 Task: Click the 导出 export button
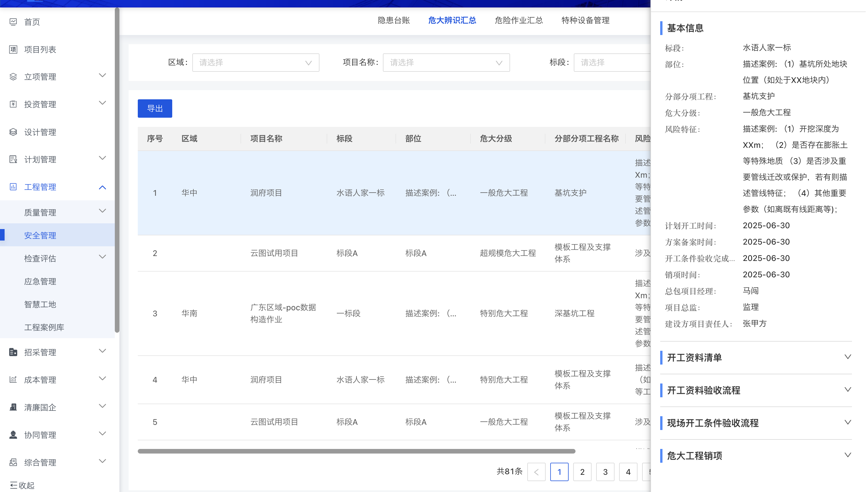point(155,109)
